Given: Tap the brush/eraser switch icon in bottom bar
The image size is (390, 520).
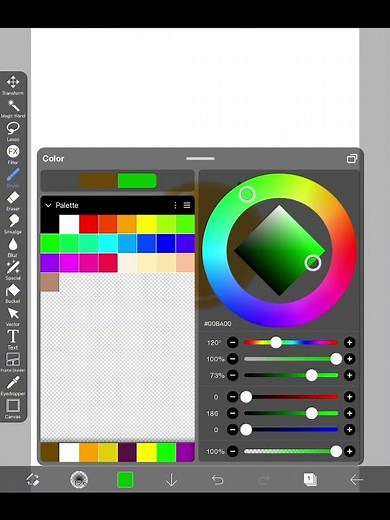Looking at the screenshot, I should (x=33, y=479).
